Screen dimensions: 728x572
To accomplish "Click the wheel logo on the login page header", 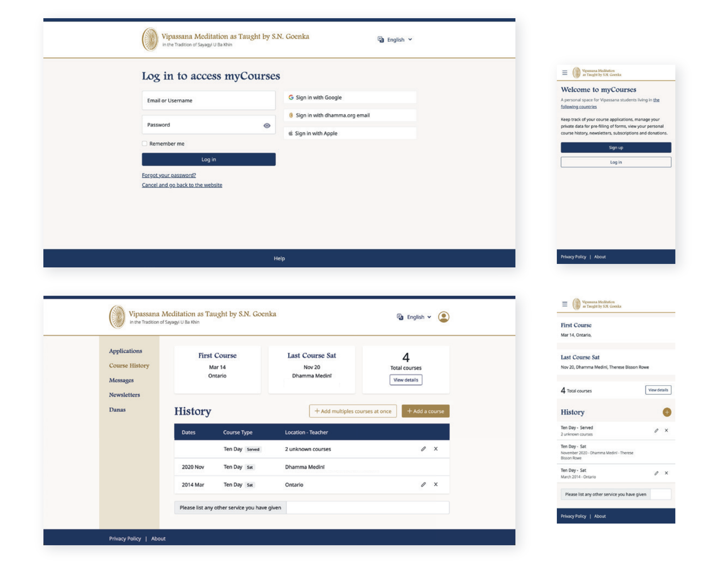I will point(150,39).
